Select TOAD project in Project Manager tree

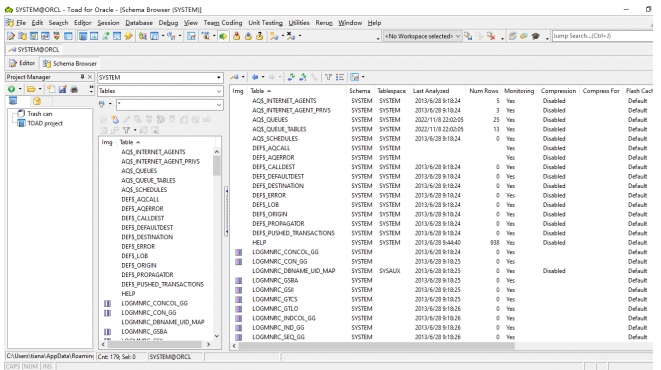point(45,123)
